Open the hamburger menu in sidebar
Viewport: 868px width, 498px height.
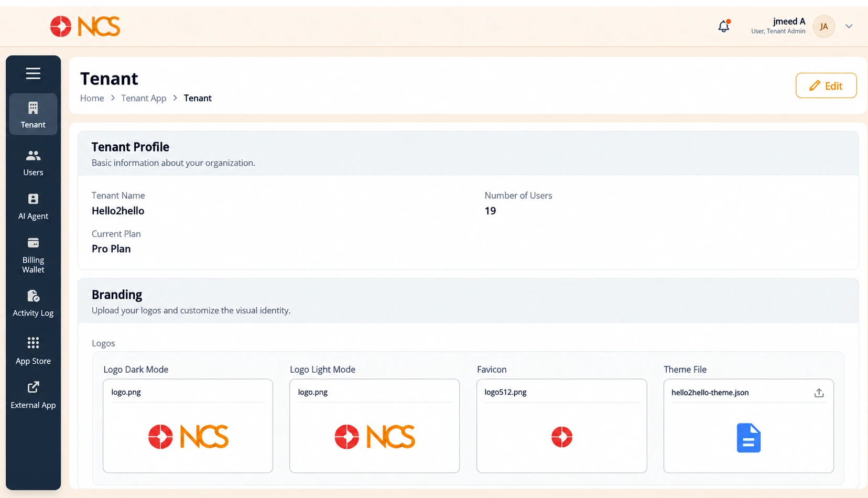click(33, 73)
